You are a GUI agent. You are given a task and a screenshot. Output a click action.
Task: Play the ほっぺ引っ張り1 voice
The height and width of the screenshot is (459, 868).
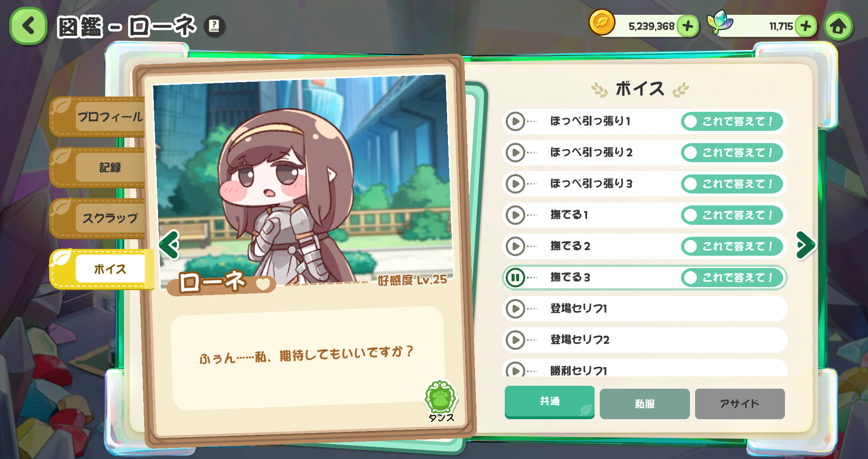516,122
